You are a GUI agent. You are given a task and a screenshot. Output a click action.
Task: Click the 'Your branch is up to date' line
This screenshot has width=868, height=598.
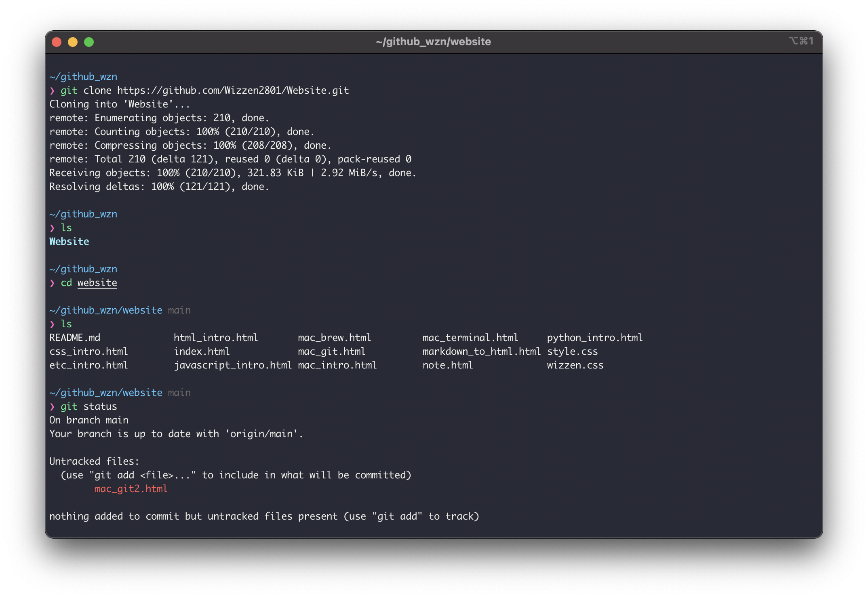coord(176,434)
